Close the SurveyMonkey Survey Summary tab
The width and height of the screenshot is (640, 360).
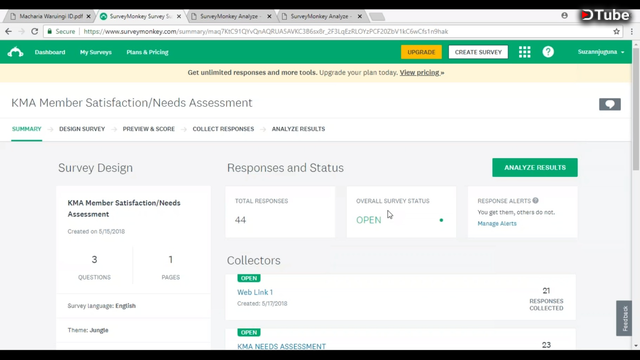click(x=179, y=16)
